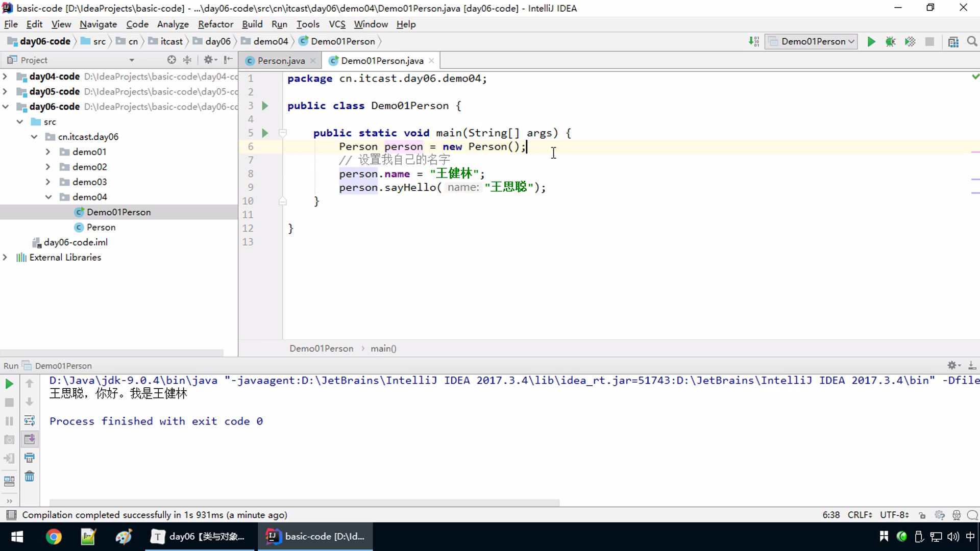Click the Print icon in Run console
This screenshot has width=980, height=551.
[30, 458]
